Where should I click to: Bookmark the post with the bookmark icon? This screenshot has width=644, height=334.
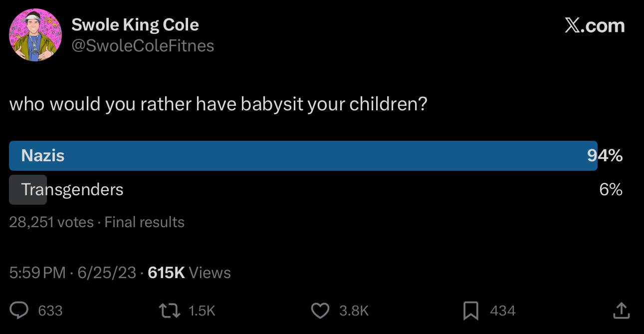(x=470, y=311)
